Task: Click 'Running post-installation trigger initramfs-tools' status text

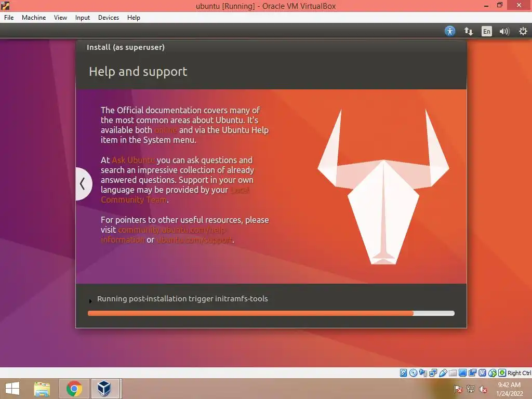Action: [182, 299]
